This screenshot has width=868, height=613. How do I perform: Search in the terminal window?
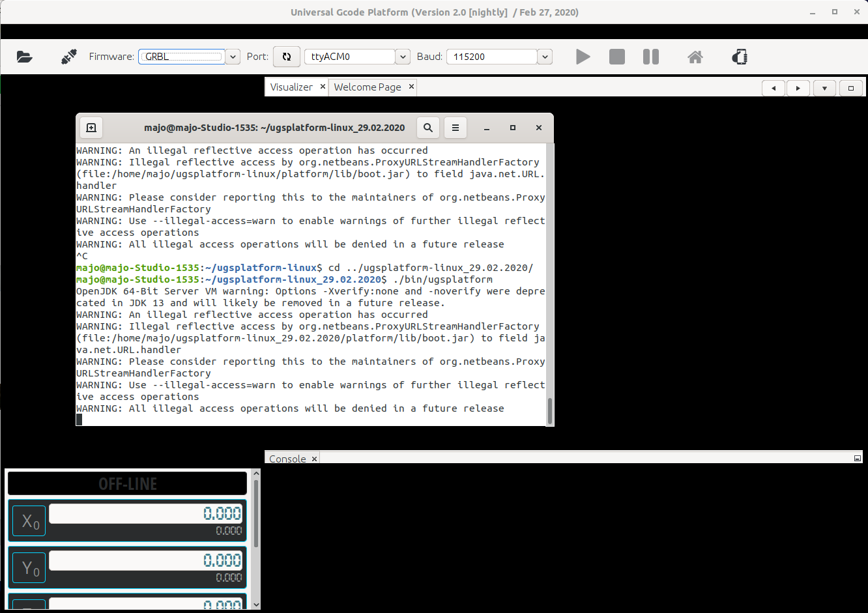pos(428,128)
